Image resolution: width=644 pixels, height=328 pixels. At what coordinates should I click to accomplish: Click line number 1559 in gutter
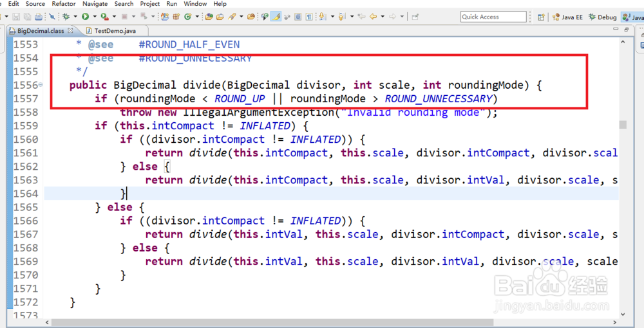point(26,126)
